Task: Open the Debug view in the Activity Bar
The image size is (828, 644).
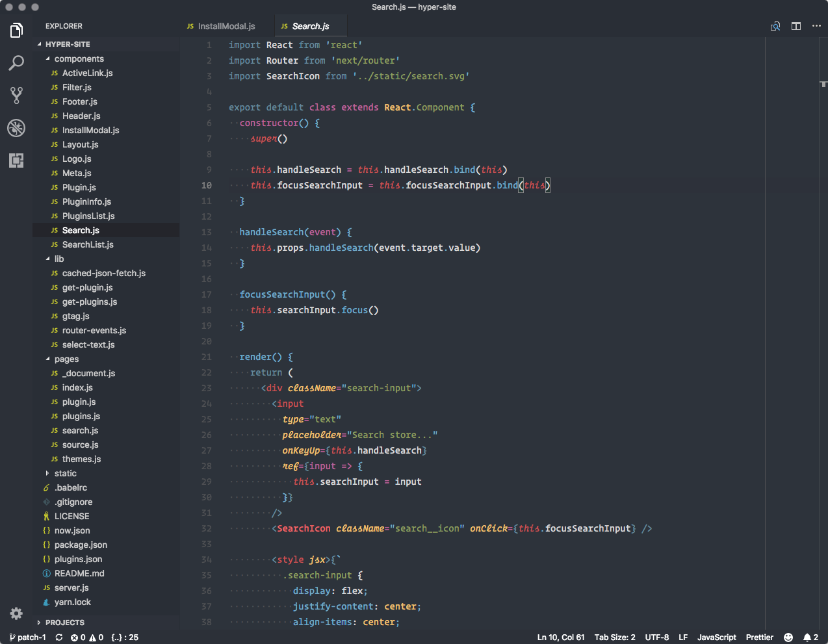Action: 16,128
